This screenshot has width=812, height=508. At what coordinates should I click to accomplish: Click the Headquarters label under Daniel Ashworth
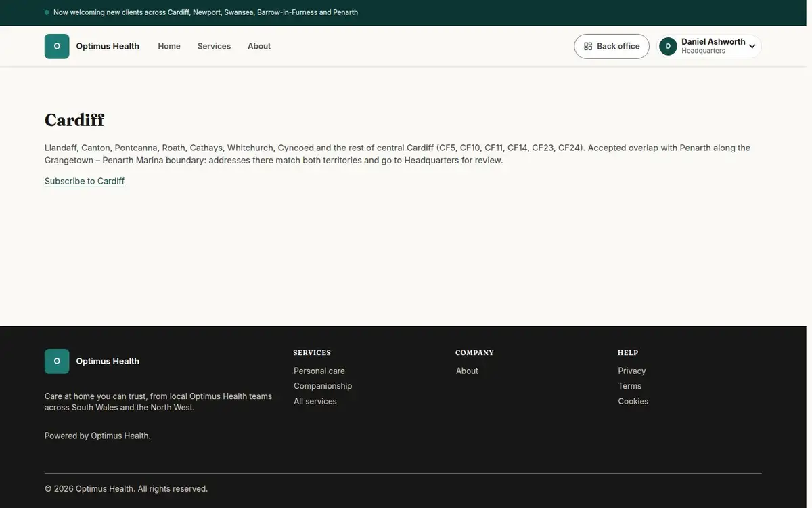(703, 51)
